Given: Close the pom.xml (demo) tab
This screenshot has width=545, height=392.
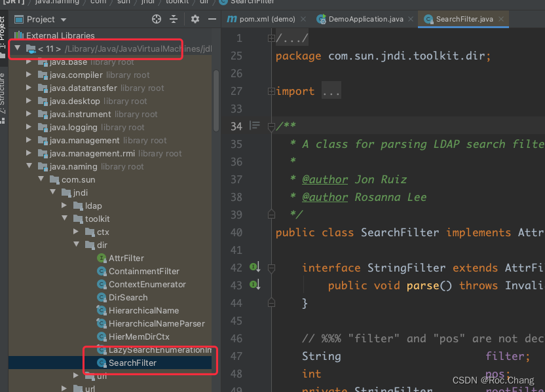Looking at the screenshot, I should pos(303,19).
